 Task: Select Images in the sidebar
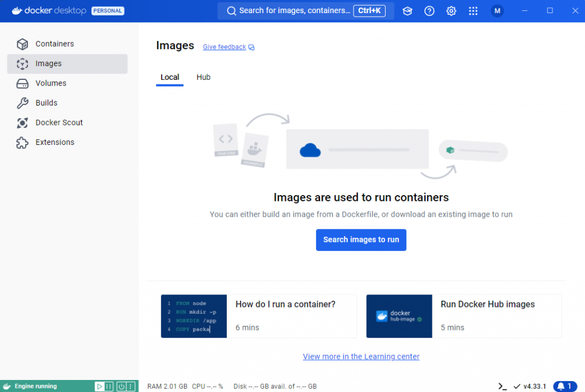[67, 64]
